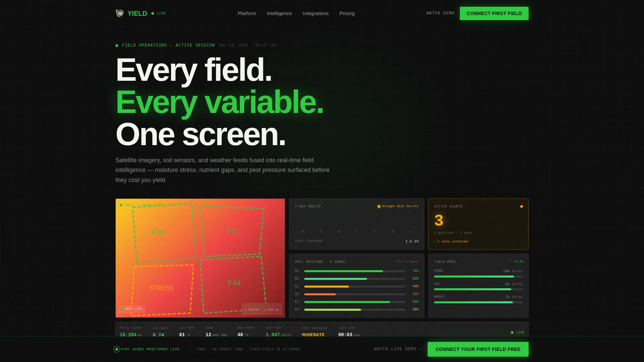Screen dimensions: 644x362
Task: Click the S1 soil moisture bar
Action: [355, 287]
